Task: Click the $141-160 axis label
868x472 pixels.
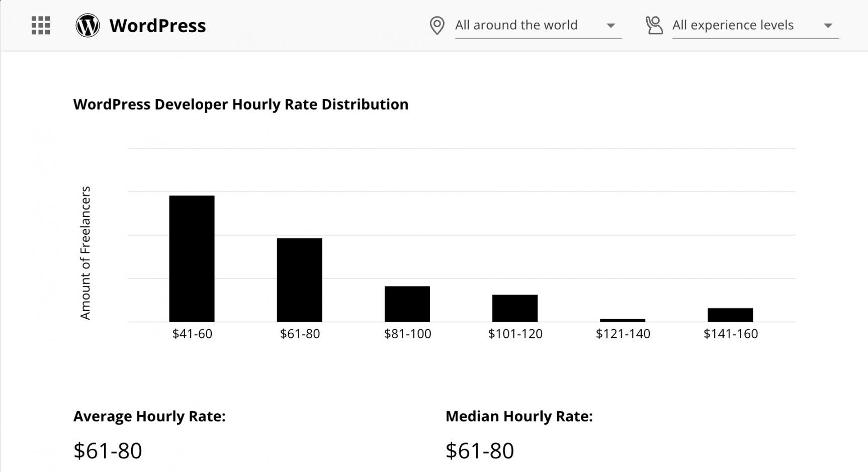Action: click(730, 334)
